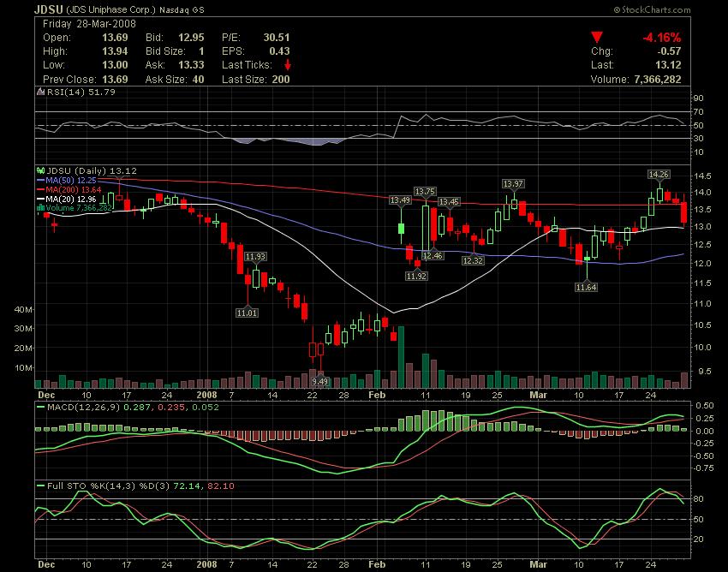Select the header Volume value 7,366,282

[x=658, y=79]
